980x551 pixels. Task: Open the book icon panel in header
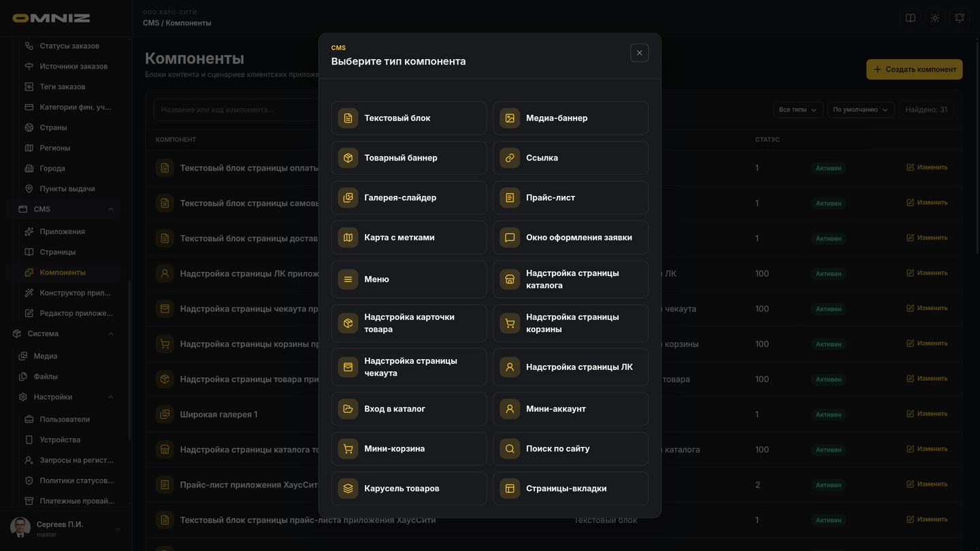911,18
